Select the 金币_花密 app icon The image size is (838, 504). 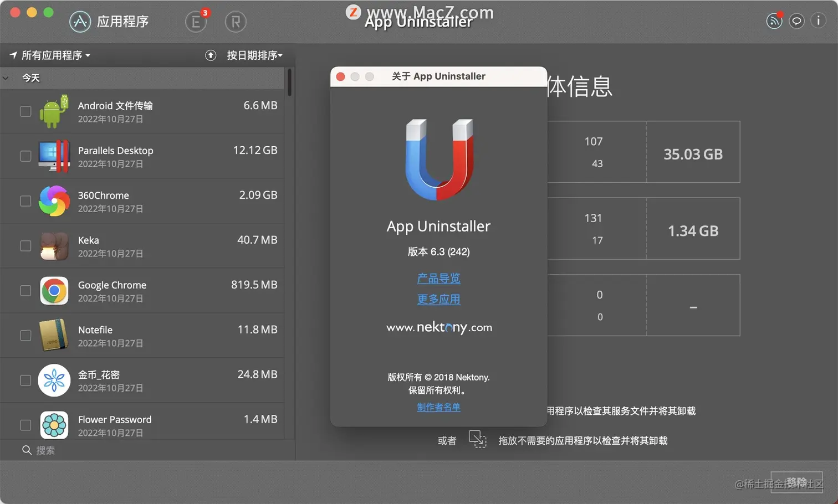[x=54, y=380]
